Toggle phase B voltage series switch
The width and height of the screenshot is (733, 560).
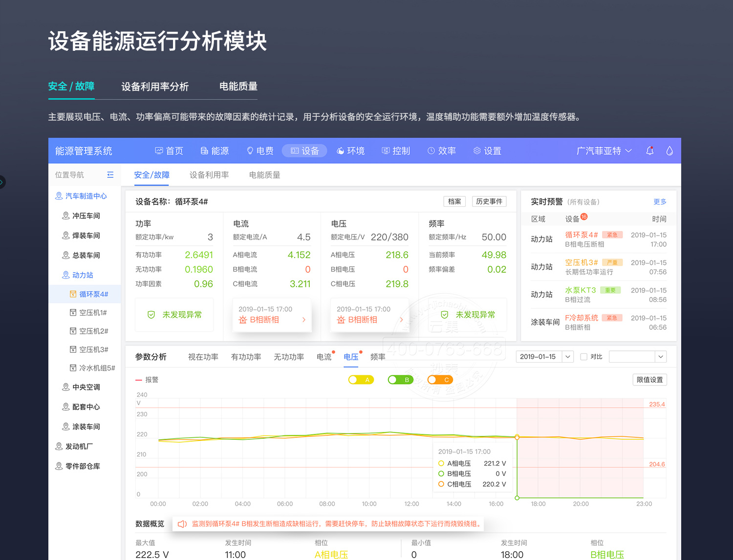pyautogui.click(x=400, y=380)
